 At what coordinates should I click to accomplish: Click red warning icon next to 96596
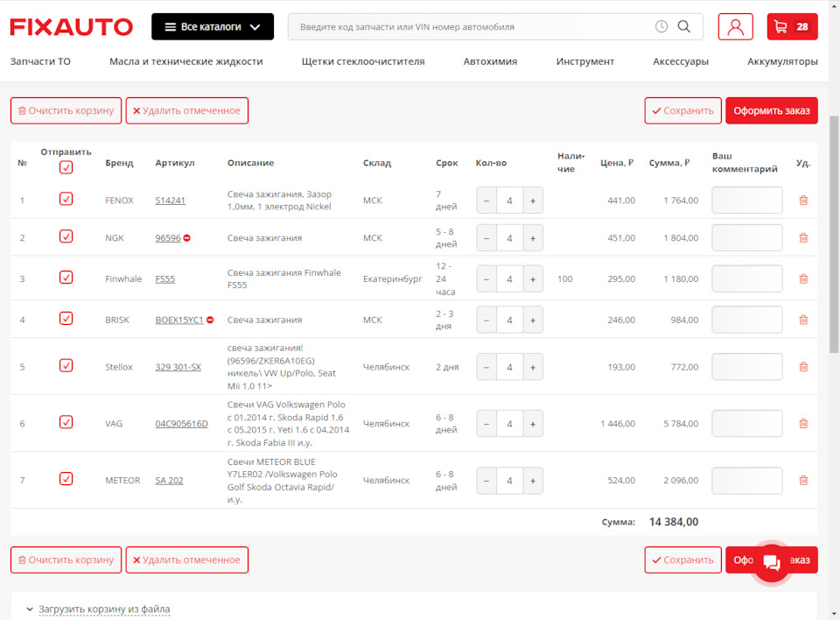click(x=187, y=237)
